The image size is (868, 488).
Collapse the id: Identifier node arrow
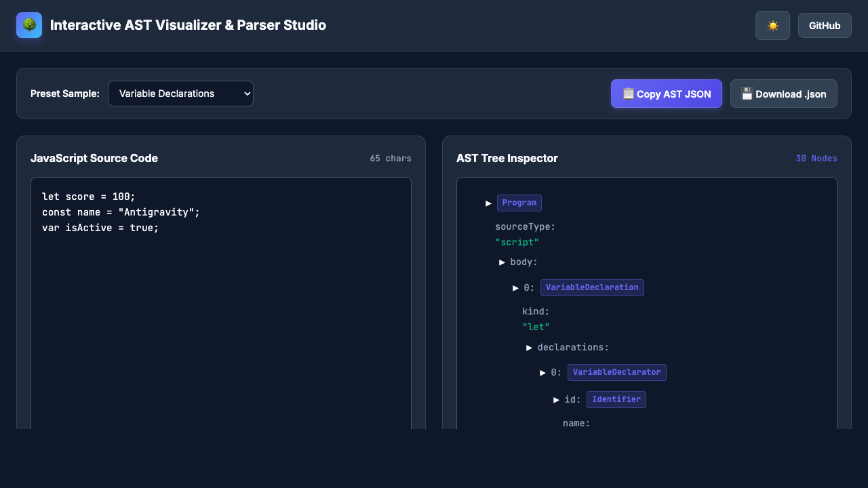(556, 399)
